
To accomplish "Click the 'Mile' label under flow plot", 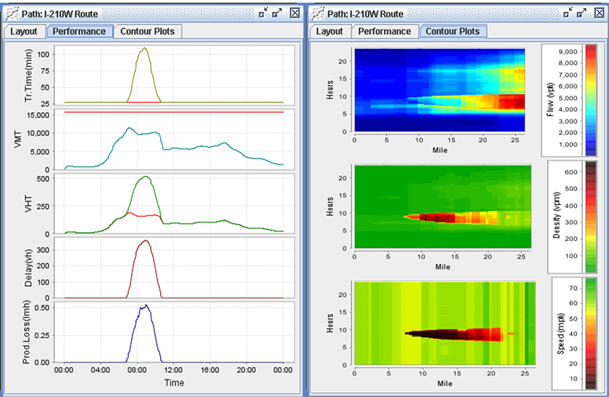I will tap(440, 150).
